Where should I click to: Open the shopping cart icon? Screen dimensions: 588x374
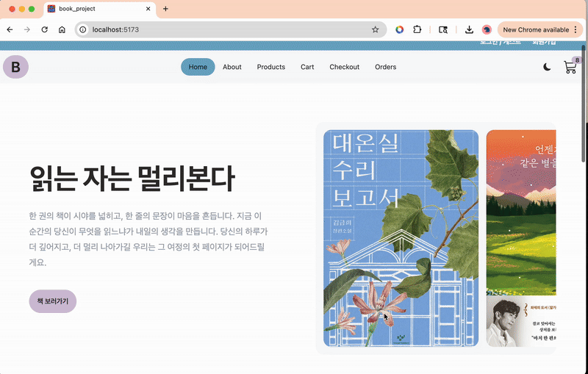tap(570, 68)
